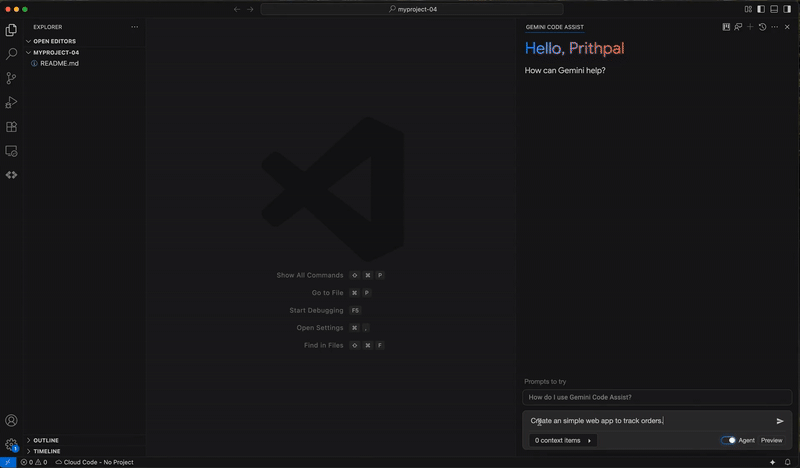Select 'How do I use Gemini Code Assist?' prompt

(x=657, y=397)
